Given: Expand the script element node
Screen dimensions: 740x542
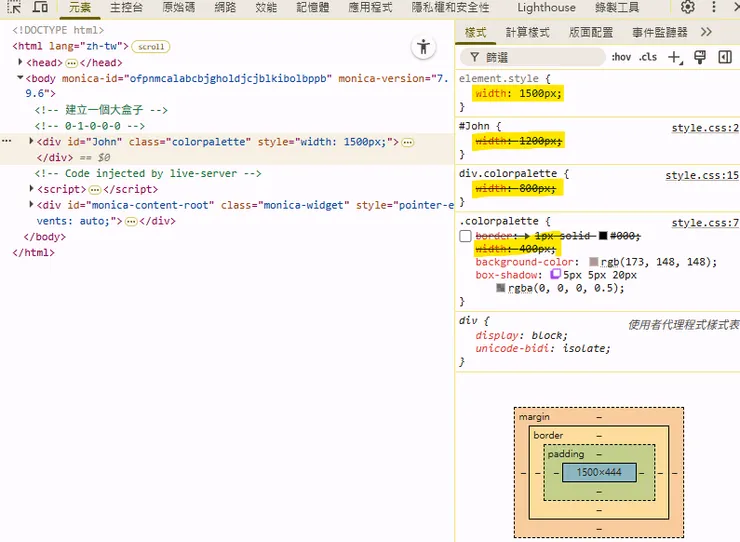Looking at the screenshot, I should (x=31, y=188).
